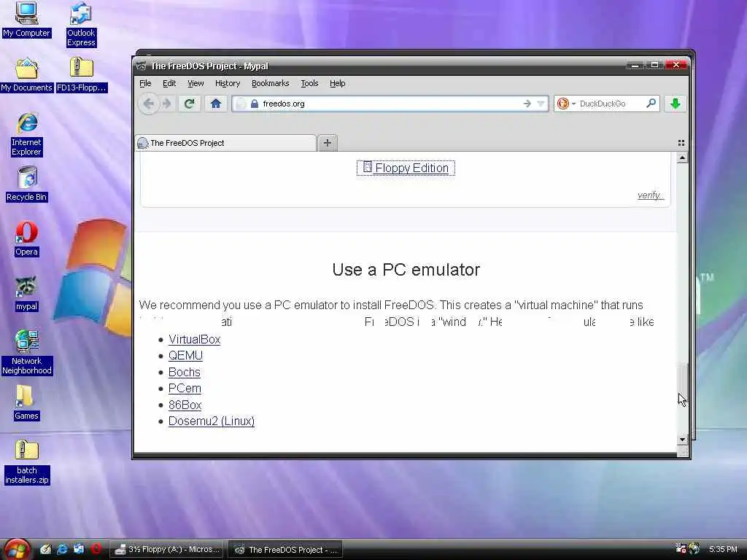Viewport: 747px width, 560px height.
Task: Select the Games folder desktop icon
Action: (x=26, y=402)
